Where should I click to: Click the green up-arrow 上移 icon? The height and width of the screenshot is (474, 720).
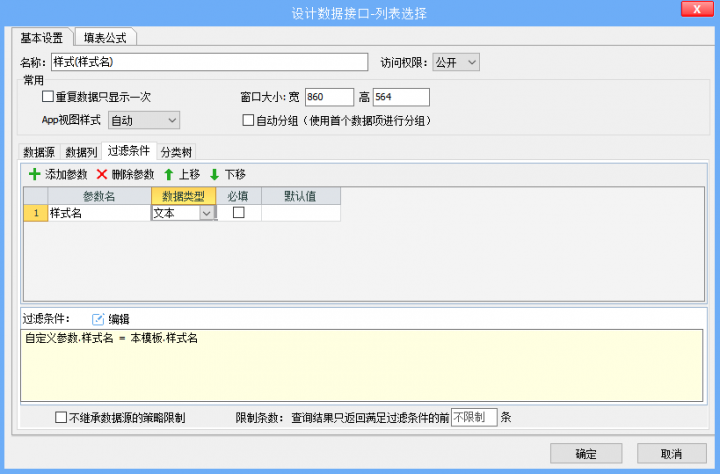(x=169, y=175)
